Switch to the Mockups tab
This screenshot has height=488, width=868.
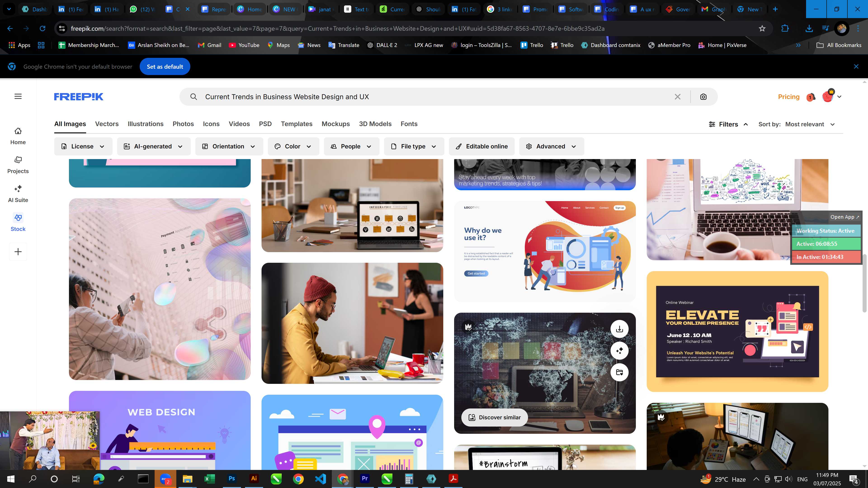point(336,124)
